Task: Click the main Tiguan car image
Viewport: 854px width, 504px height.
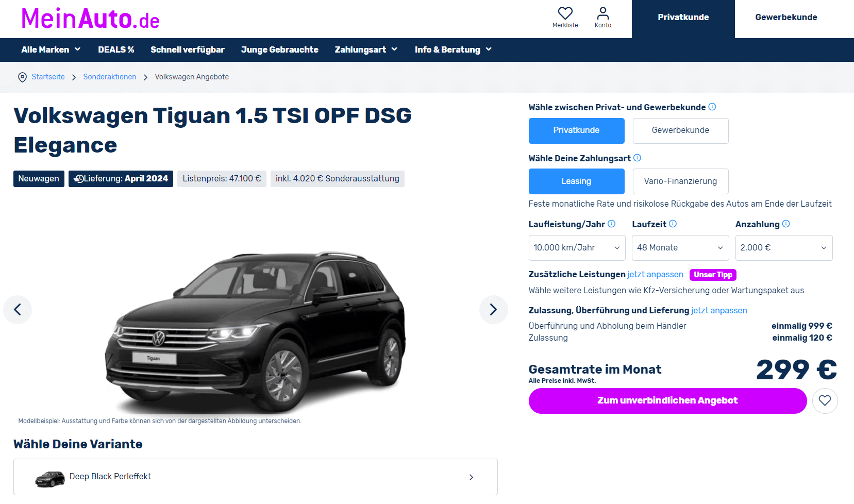Action: 256,330
